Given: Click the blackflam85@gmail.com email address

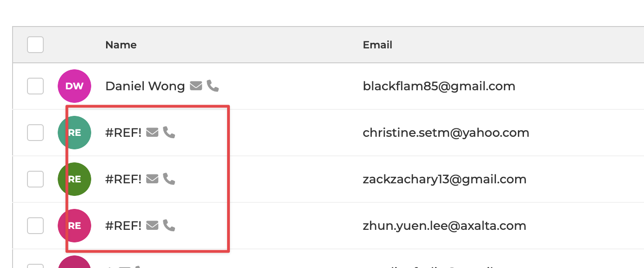Looking at the screenshot, I should pos(439,86).
